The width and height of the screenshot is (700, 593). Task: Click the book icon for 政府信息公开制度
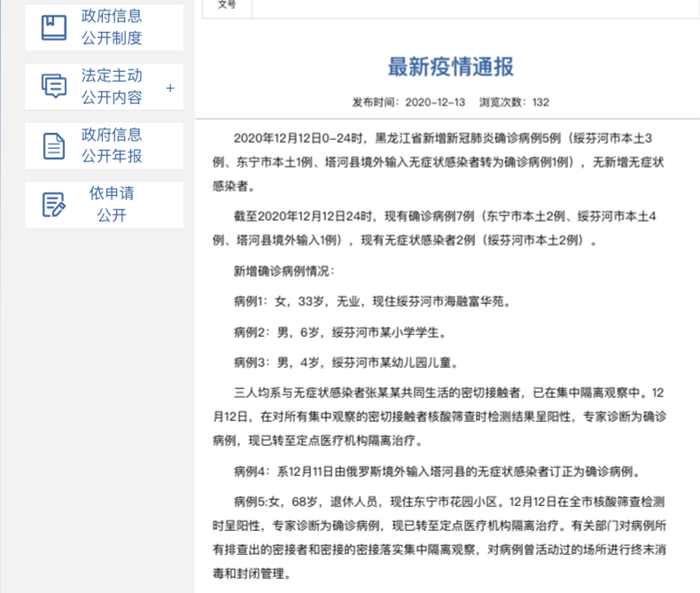pyautogui.click(x=54, y=27)
